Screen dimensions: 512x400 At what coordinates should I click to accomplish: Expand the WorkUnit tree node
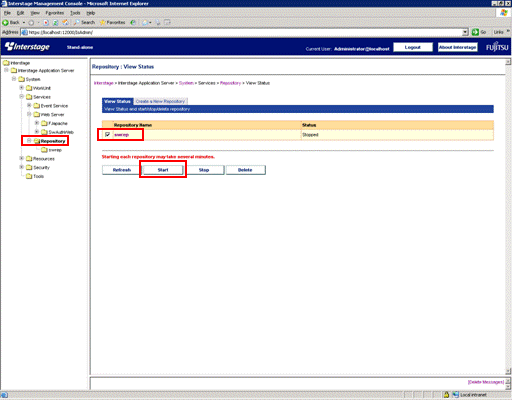point(21,88)
